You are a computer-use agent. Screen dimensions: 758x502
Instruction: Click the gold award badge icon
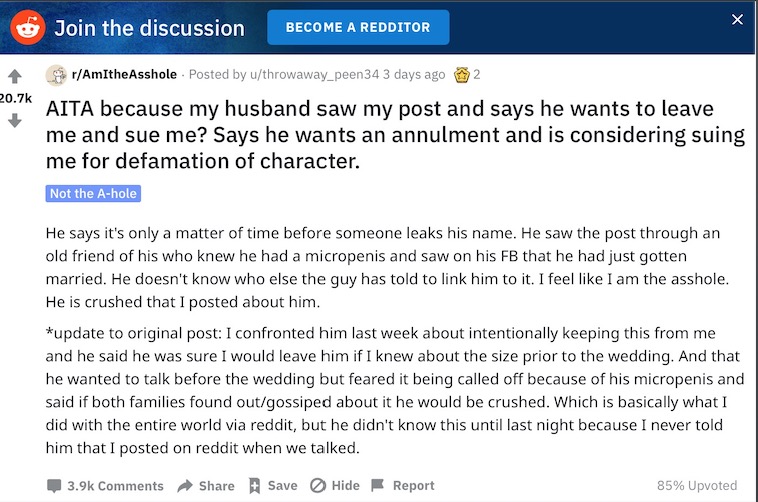click(x=462, y=75)
